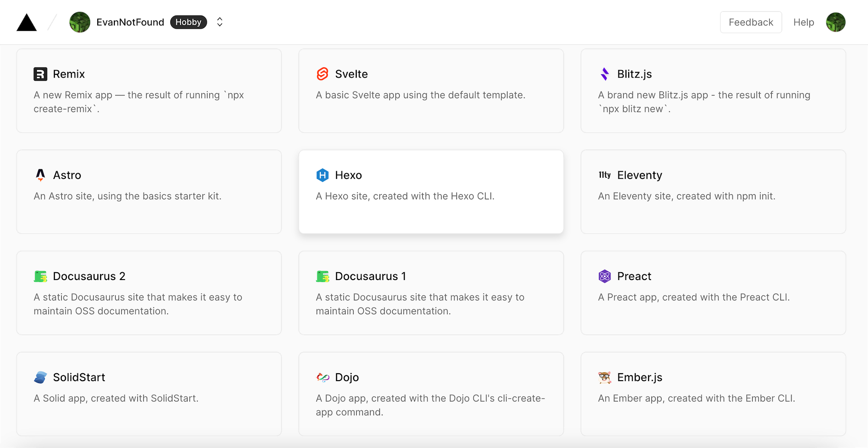Choose the Svelte template title

pos(351,74)
